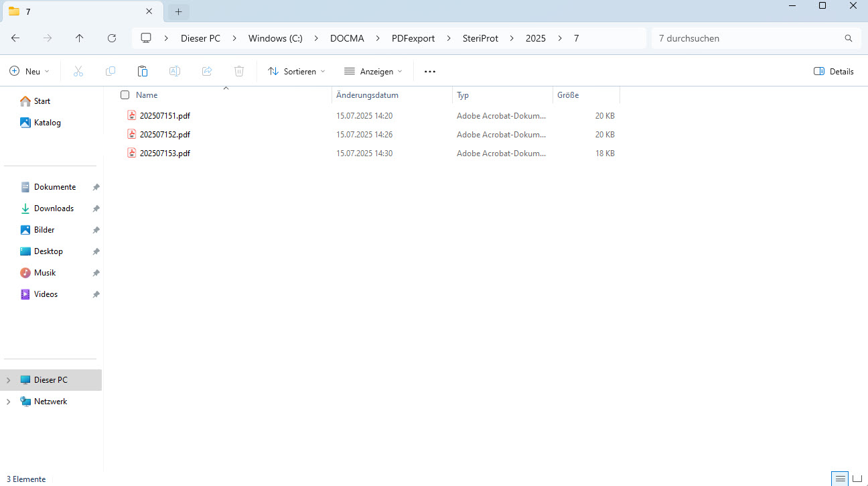
Task: Refresh the current folder view
Action: coord(112,38)
